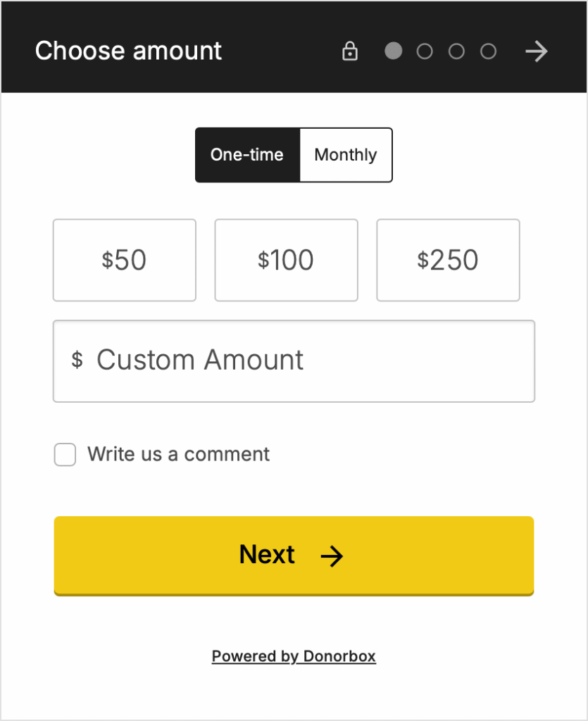This screenshot has height=721, width=588.
Task: Select the filled first step dot
Action: click(x=393, y=51)
